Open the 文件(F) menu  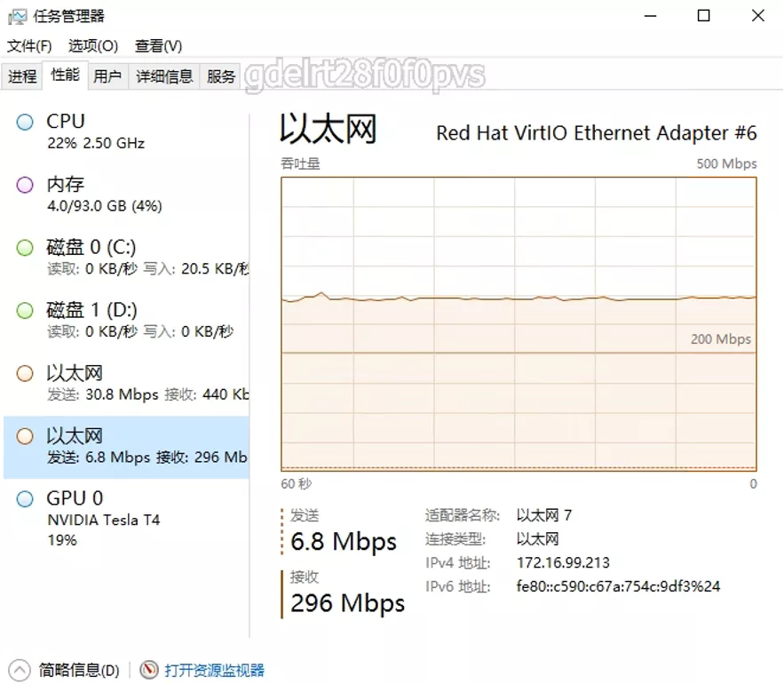pos(29,46)
